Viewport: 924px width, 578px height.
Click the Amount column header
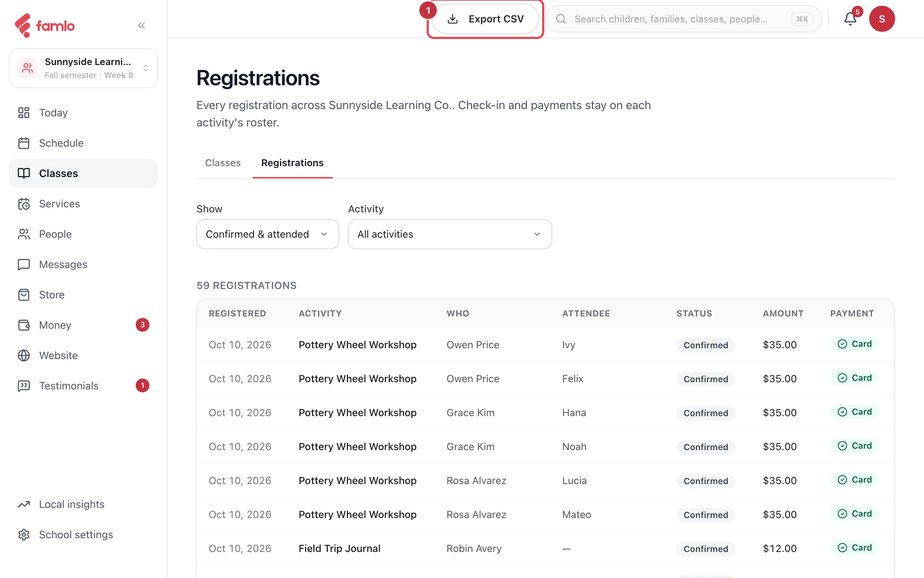click(783, 314)
